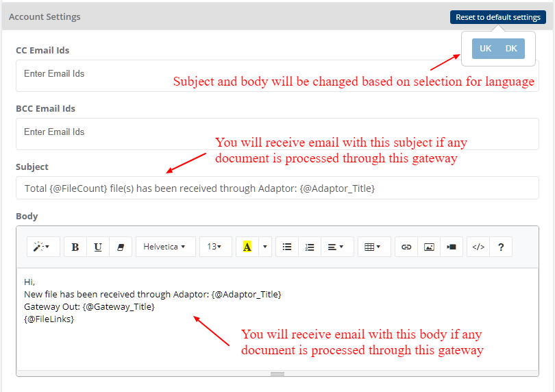Viewport: 555px width, 392px height.
Task: Toggle underline formatting in body editor
Action: click(x=98, y=247)
